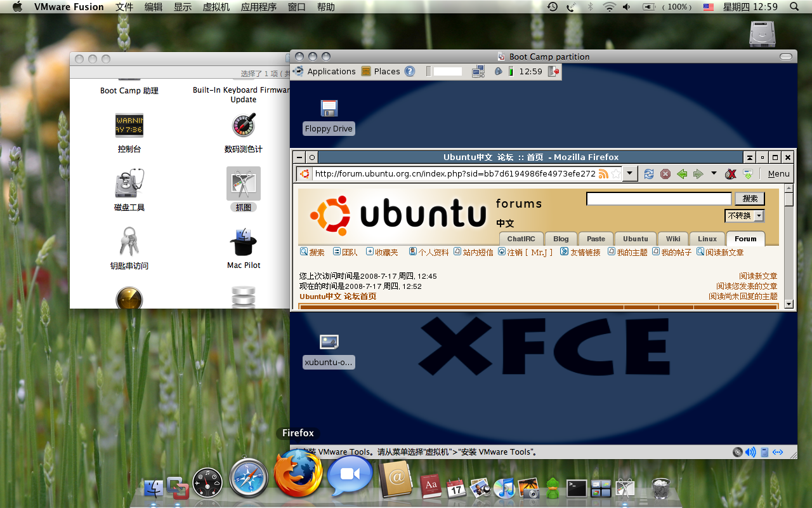The height and width of the screenshot is (508, 812).
Task: Open URL history dropdown in Firefox
Action: (x=629, y=174)
